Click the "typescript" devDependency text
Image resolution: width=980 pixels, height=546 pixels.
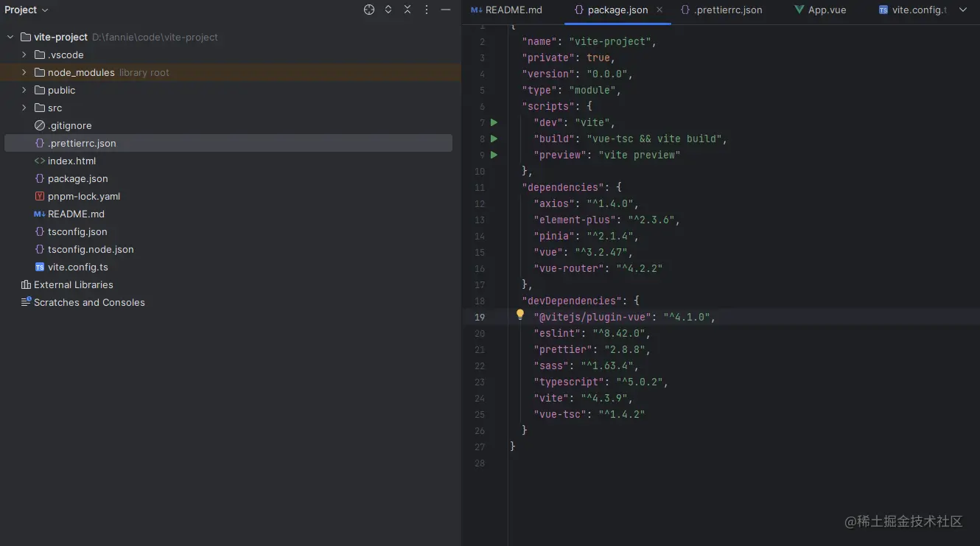pyautogui.click(x=569, y=382)
